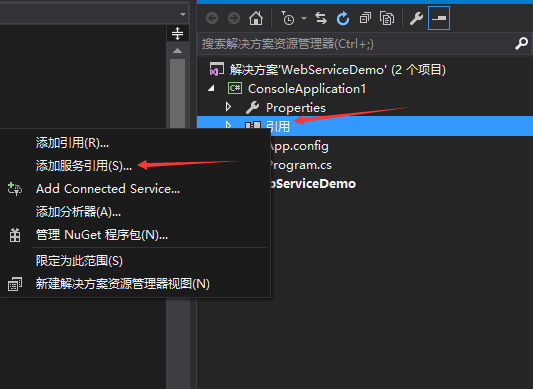Click the Solution Explorer search box
Viewport: 533px width, 389px height.
tap(355, 44)
